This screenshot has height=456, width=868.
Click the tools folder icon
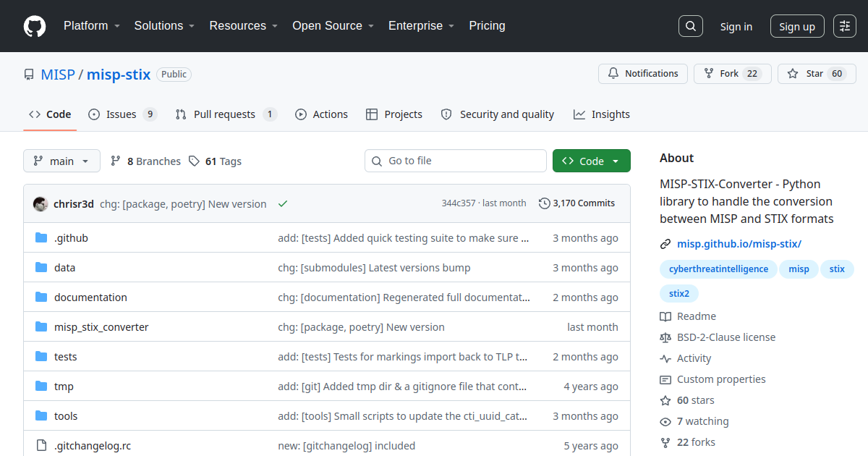41,416
